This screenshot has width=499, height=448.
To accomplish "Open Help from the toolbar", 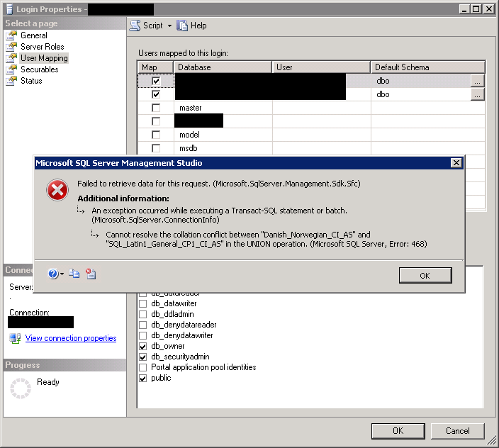I will coord(192,26).
